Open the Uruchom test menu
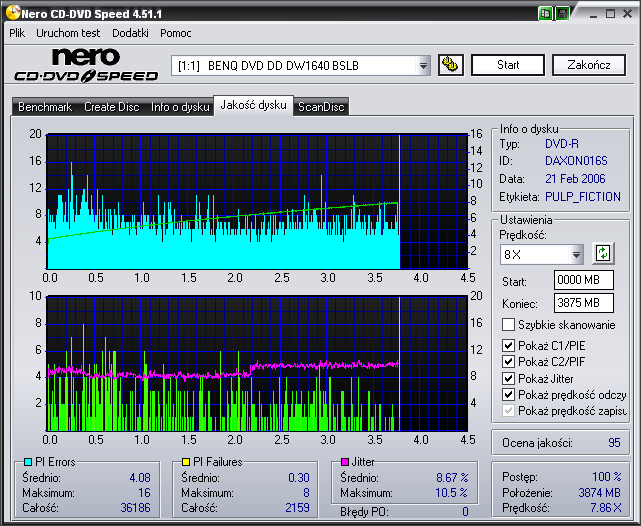This screenshot has height=526, width=641. [68, 33]
